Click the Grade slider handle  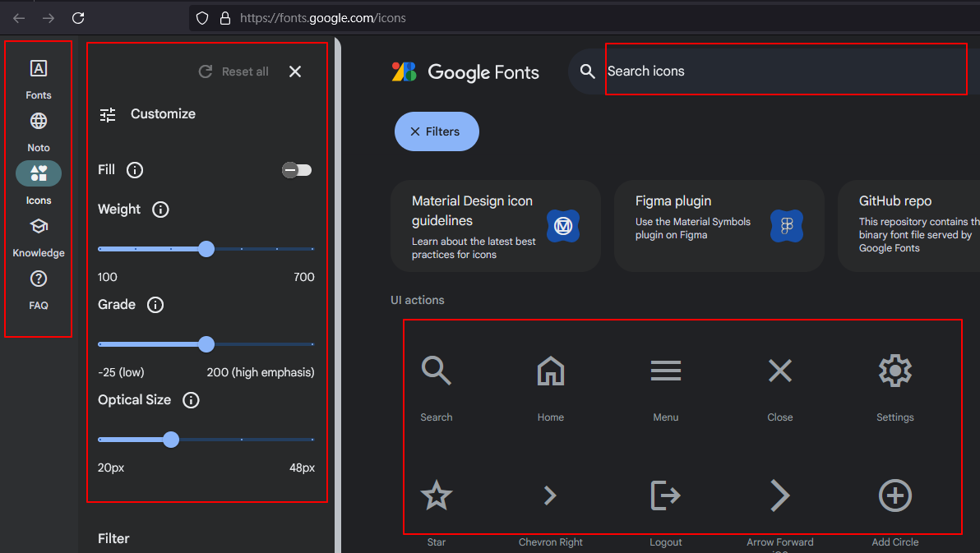[x=206, y=344]
